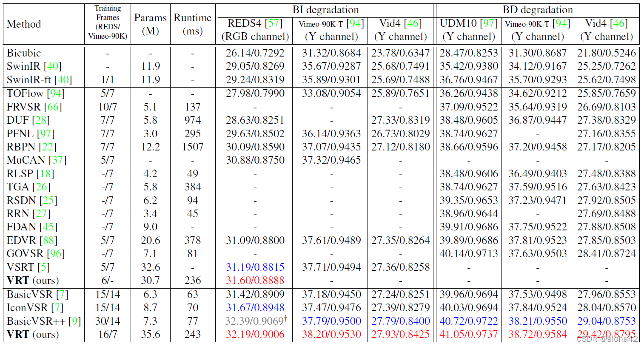Click SwinIR-ft training frames value 1/1
Screen dimensions: 644x346
tap(108, 80)
